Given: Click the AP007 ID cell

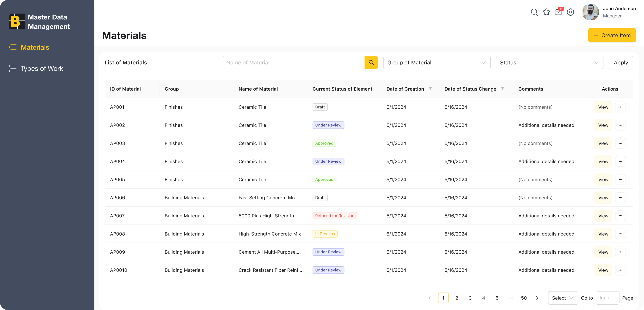Looking at the screenshot, I should pos(117,216).
